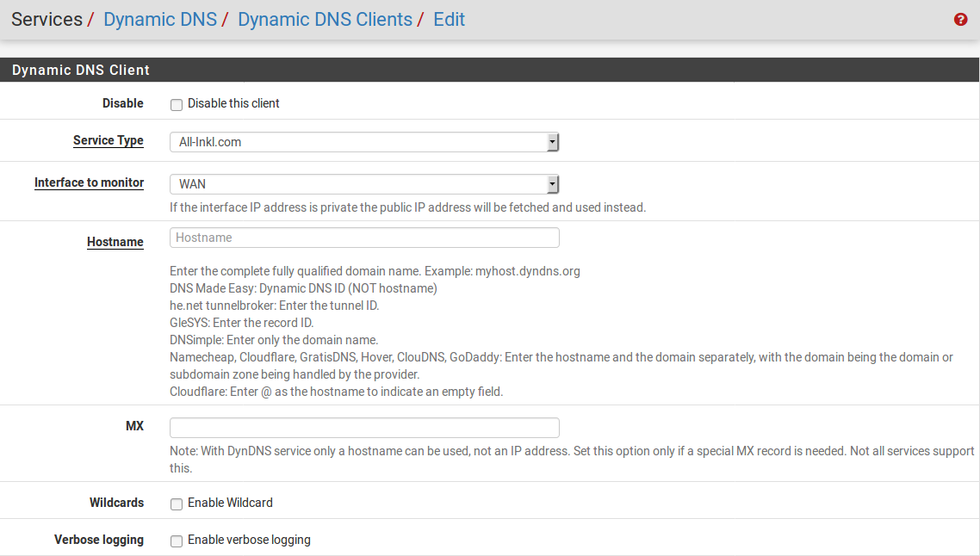This screenshot has height=556, width=980.
Task: Click the 'If the interface IP address is private' help text
Action: (x=407, y=207)
